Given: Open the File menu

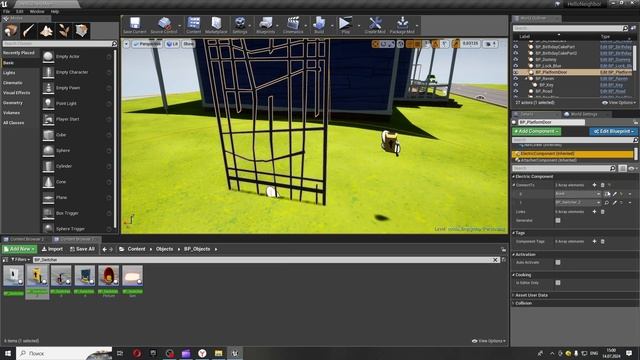Looking at the screenshot, I should coord(7,11).
